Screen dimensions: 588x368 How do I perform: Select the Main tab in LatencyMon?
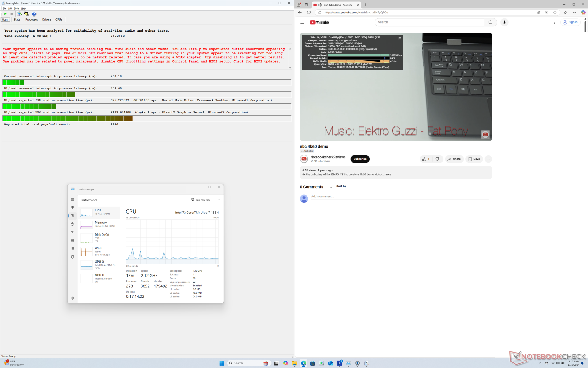5,19
